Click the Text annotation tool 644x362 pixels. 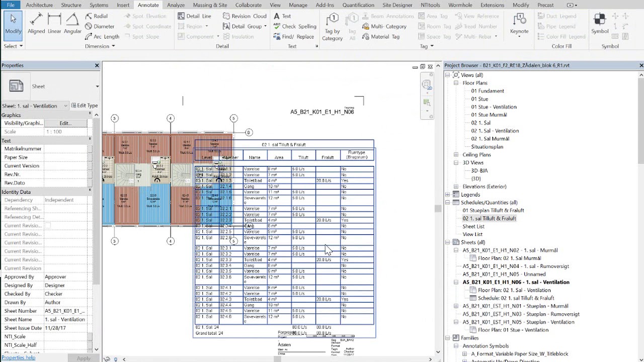point(282,16)
